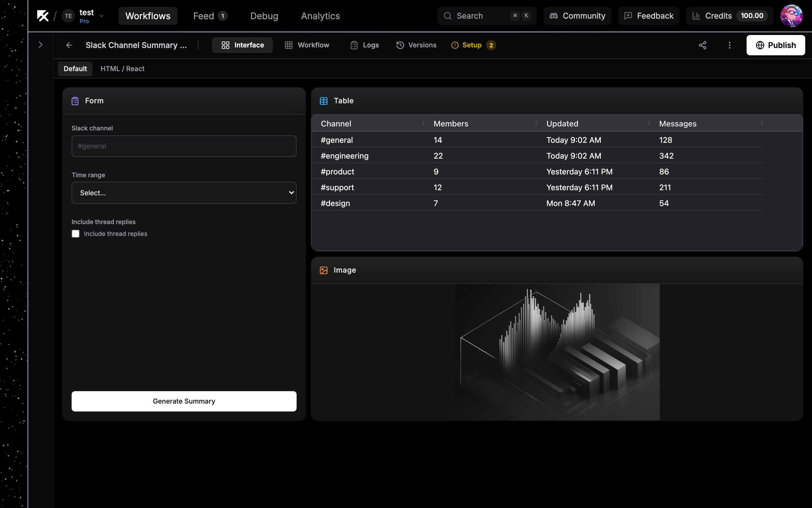Select the Workflow tab
Viewport: 812px width, 508px height.
307,45
